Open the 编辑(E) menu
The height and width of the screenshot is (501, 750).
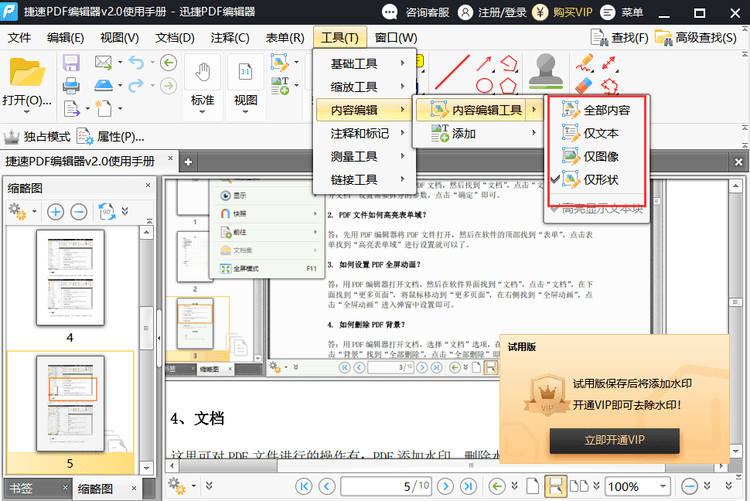[x=66, y=37]
